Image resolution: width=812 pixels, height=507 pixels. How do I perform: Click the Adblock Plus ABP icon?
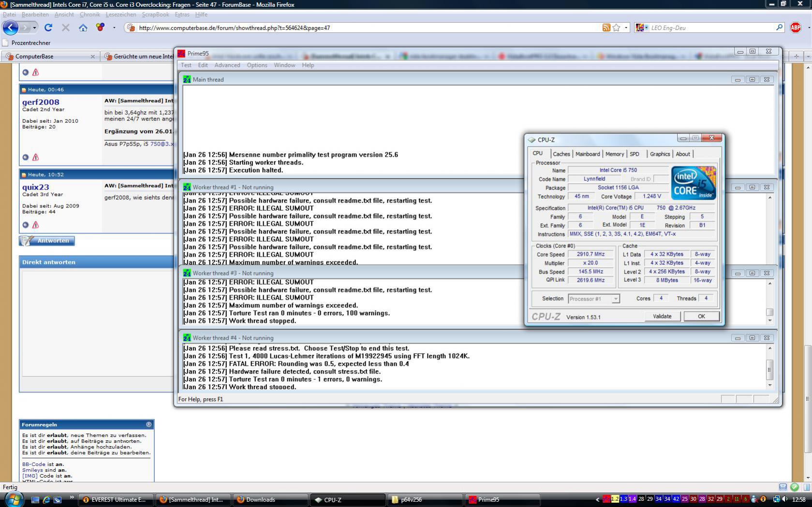[795, 28]
